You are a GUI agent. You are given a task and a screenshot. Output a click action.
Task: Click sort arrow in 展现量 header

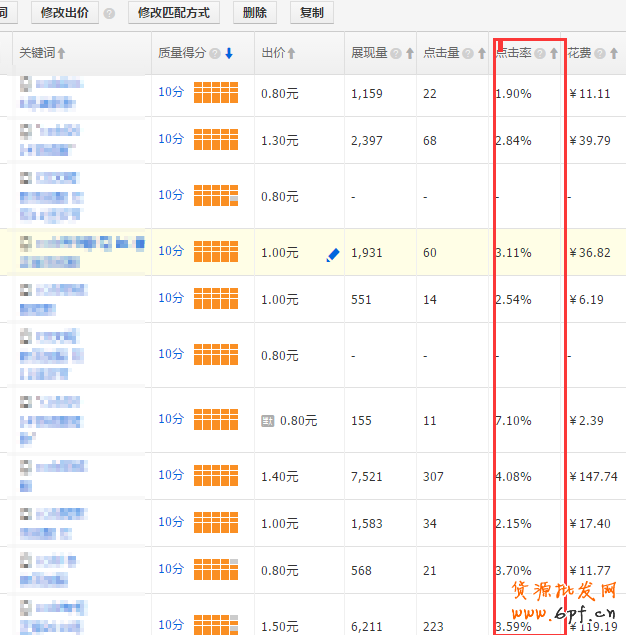[409, 54]
